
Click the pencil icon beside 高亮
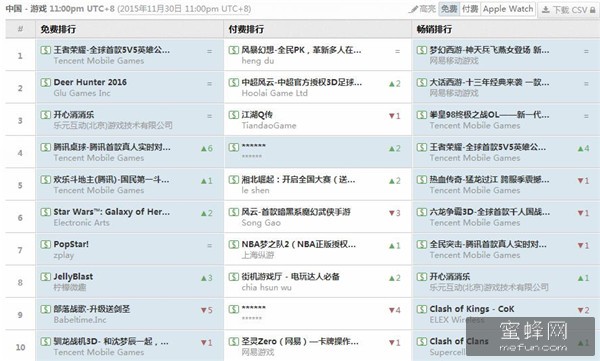tap(413, 9)
